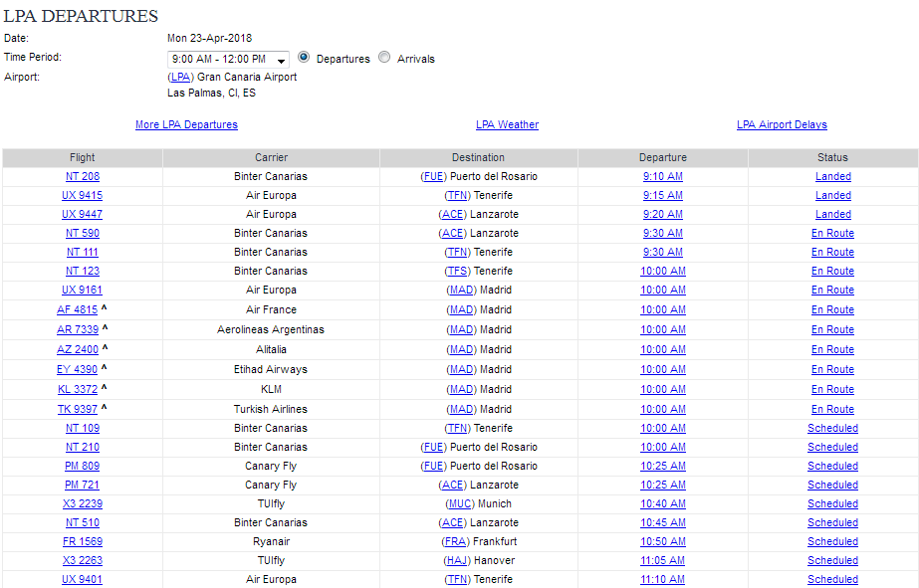The image size is (919, 588).
Task: Open the LPA airport link
Action: tap(179, 77)
